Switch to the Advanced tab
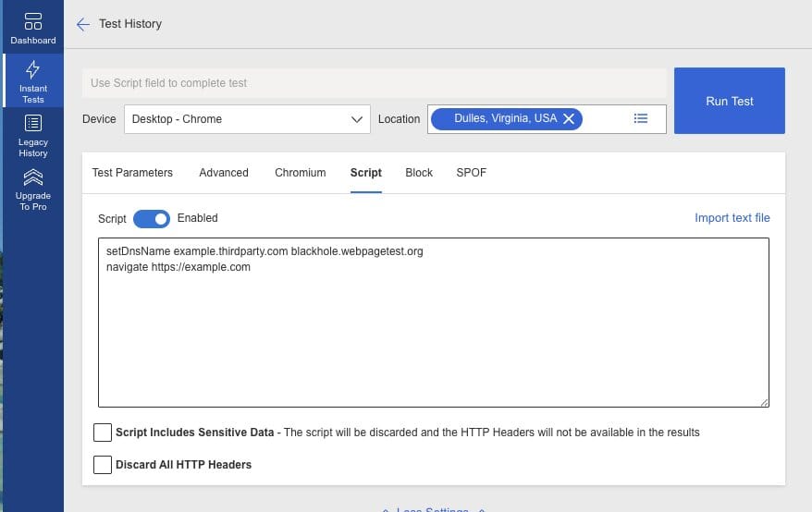The width and height of the screenshot is (812, 512). click(224, 173)
